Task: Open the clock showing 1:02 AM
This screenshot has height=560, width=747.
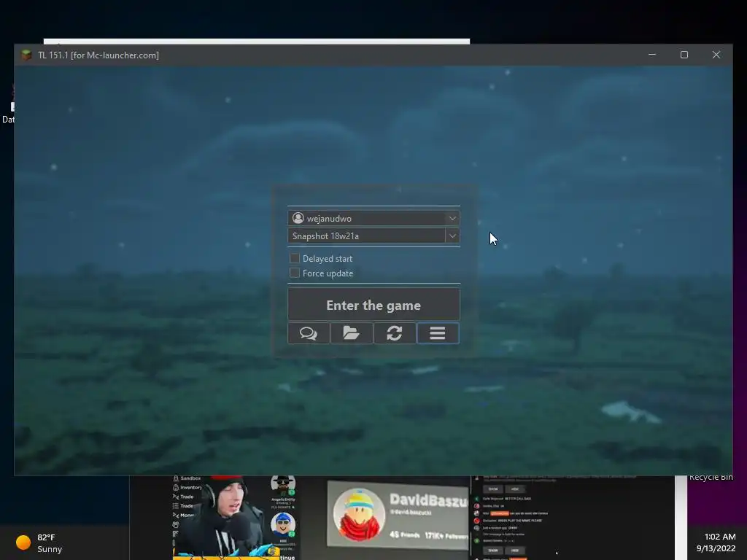Action: [x=720, y=537]
